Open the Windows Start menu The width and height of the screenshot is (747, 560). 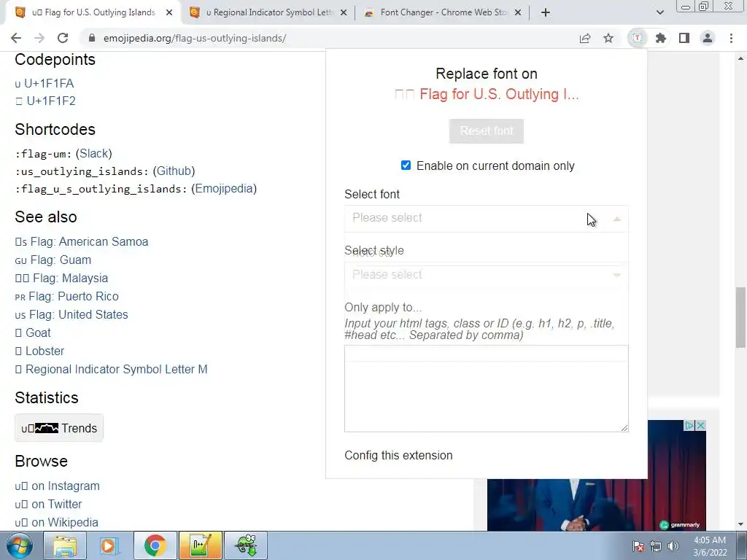coord(20,545)
